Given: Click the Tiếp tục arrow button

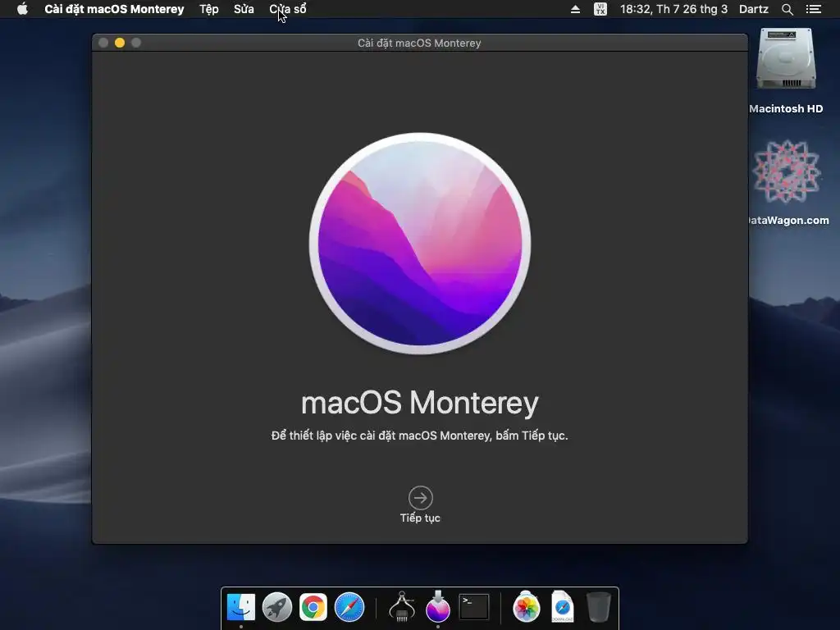Looking at the screenshot, I should point(421,498).
